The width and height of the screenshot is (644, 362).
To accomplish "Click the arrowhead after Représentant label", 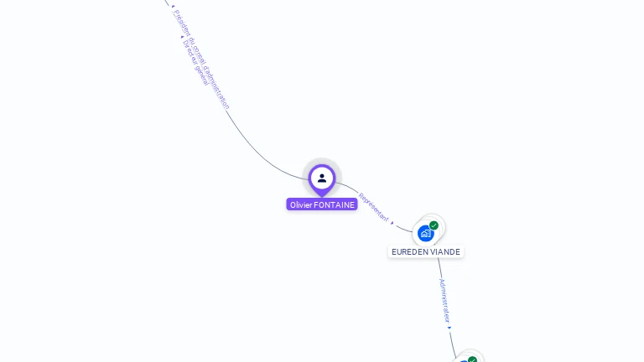I will (x=392, y=223).
